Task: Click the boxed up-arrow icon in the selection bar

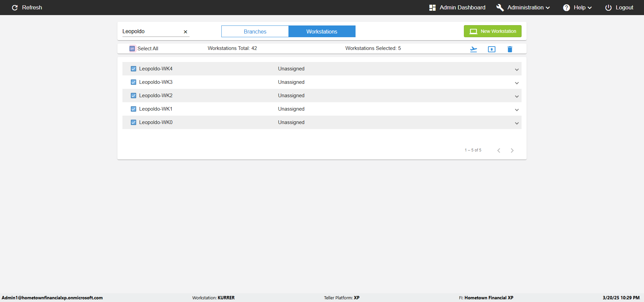Action: 492,49
